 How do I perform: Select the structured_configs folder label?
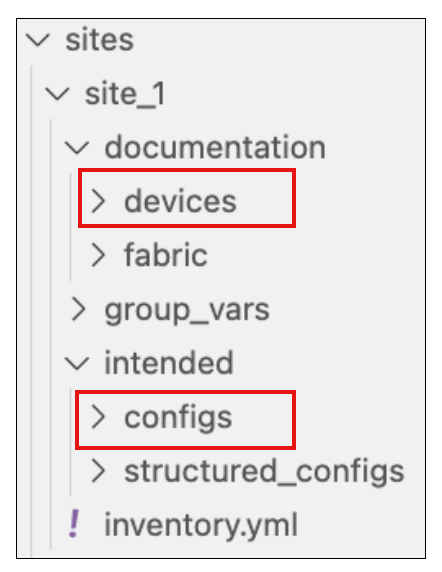pos(264,472)
